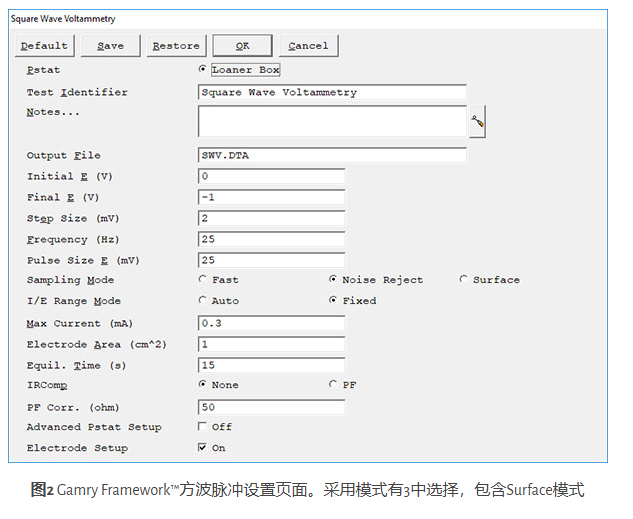Viewport: 633px width, 519px height.
Task: Select the Loaner Box Pstat radio
Action: pos(202,69)
